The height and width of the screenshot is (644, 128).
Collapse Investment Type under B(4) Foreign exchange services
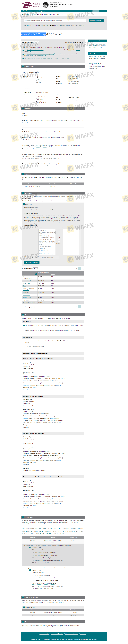point(30,570)
